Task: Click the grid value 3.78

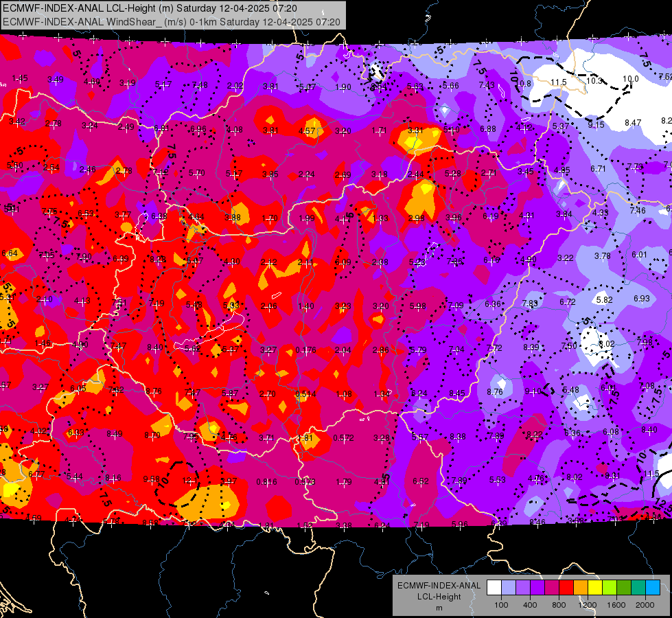Action: (x=602, y=256)
